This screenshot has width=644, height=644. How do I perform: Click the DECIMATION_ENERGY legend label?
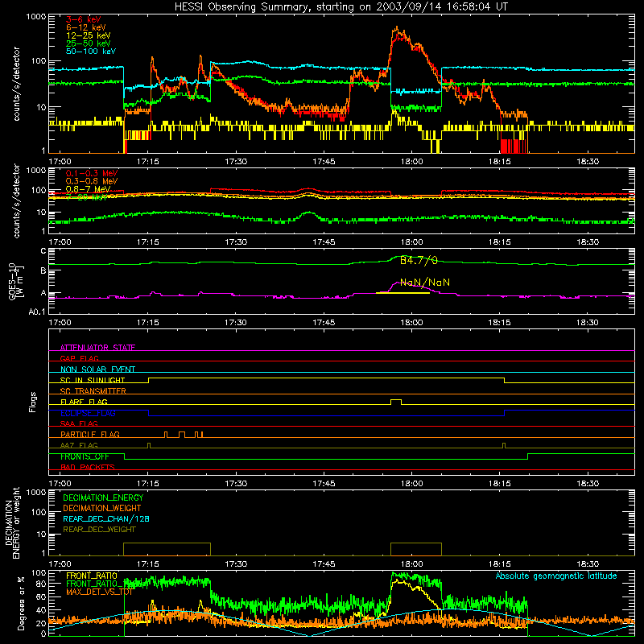[x=103, y=497]
